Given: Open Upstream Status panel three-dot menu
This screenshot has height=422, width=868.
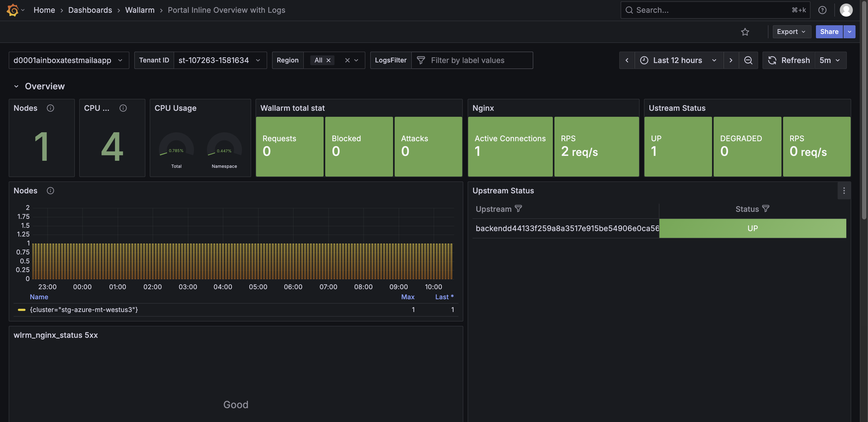Looking at the screenshot, I should pyautogui.click(x=844, y=191).
